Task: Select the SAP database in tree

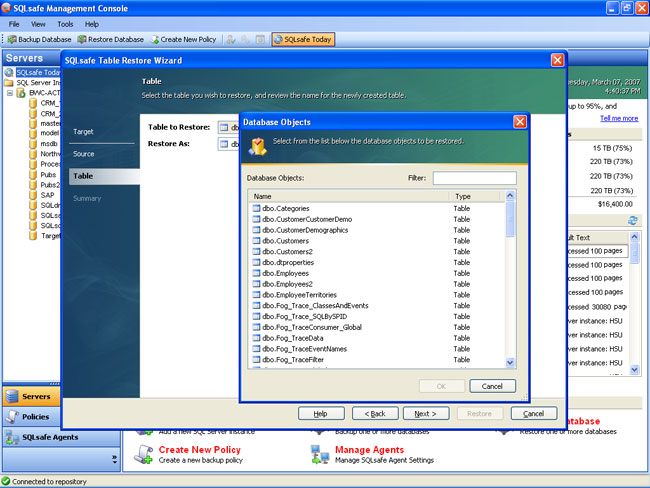Action: (x=47, y=195)
